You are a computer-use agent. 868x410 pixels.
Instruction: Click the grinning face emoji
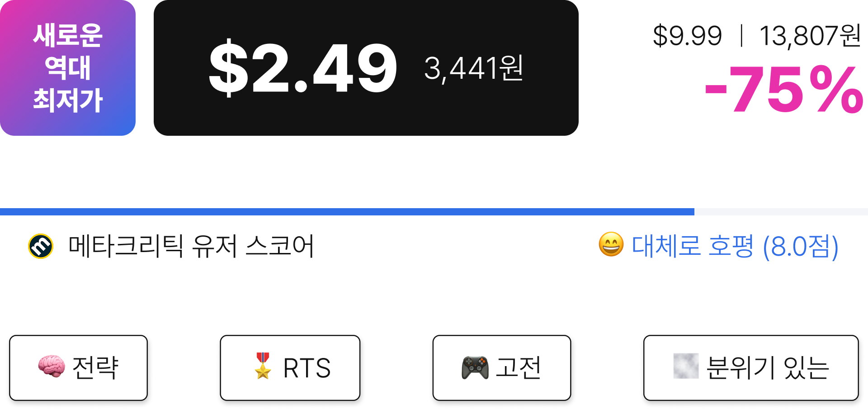click(611, 245)
